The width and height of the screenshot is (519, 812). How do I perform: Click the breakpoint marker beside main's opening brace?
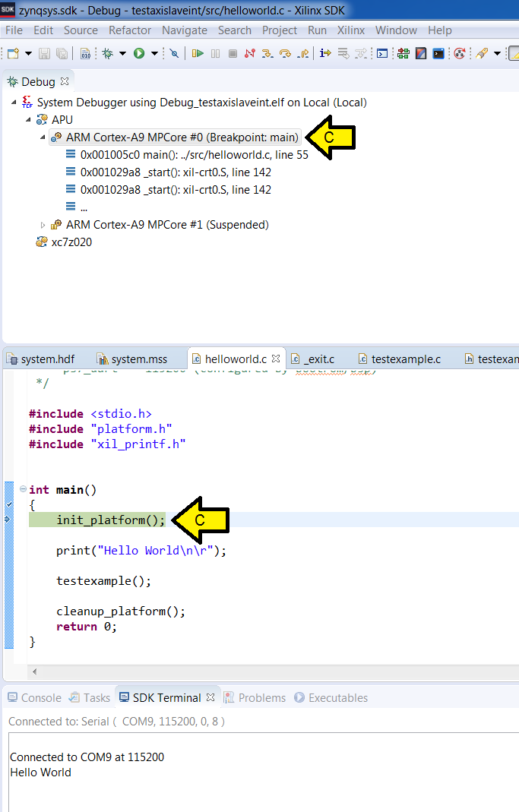tap(8, 504)
